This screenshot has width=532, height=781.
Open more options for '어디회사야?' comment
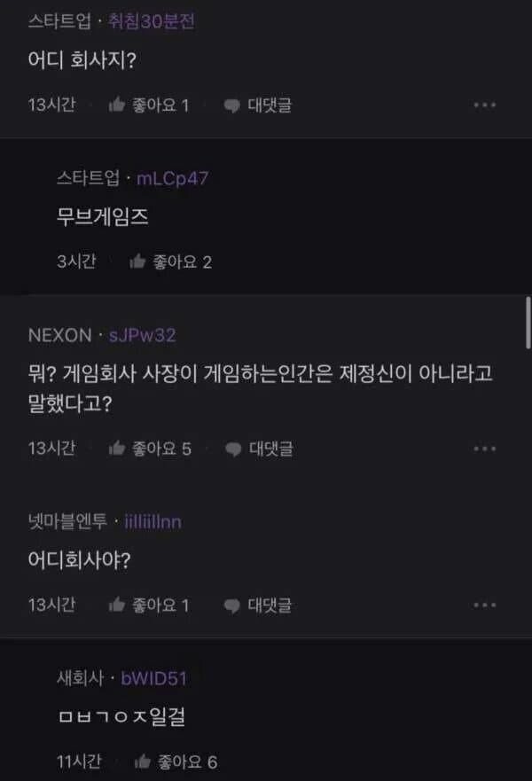point(485,605)
